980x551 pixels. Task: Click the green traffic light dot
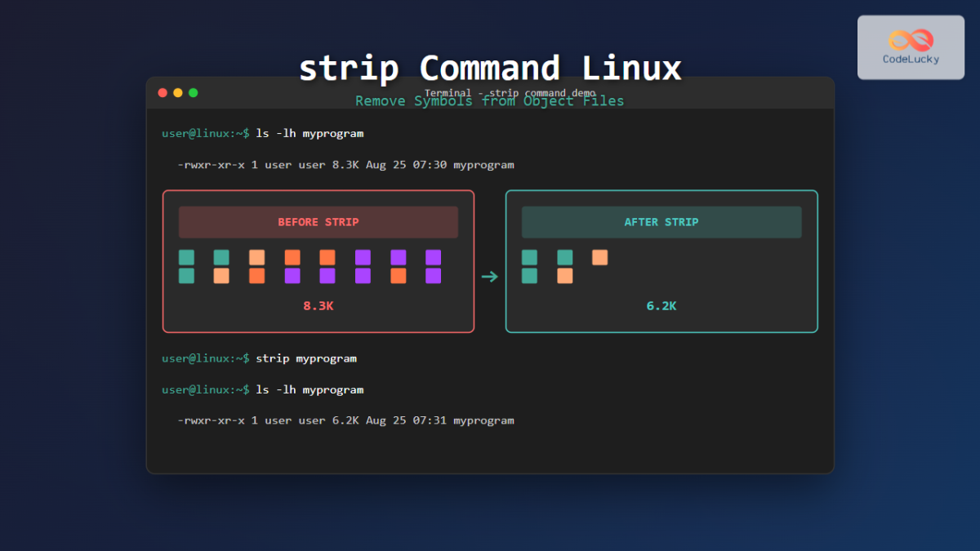tap(192, 92)
